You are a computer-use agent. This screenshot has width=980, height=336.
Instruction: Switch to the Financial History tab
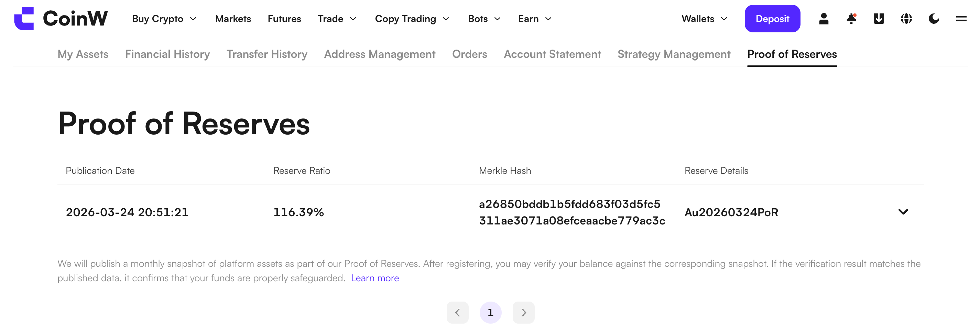click(167, 54)
